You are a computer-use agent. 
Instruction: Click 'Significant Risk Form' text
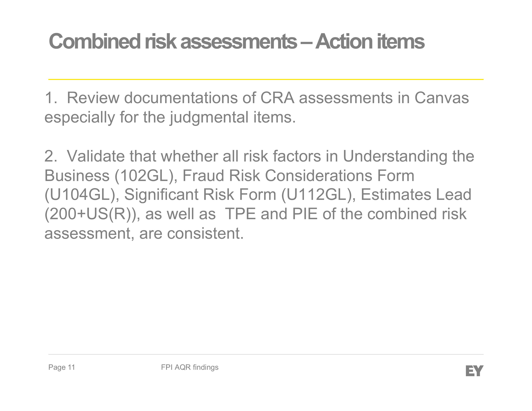tap(200, 195)
